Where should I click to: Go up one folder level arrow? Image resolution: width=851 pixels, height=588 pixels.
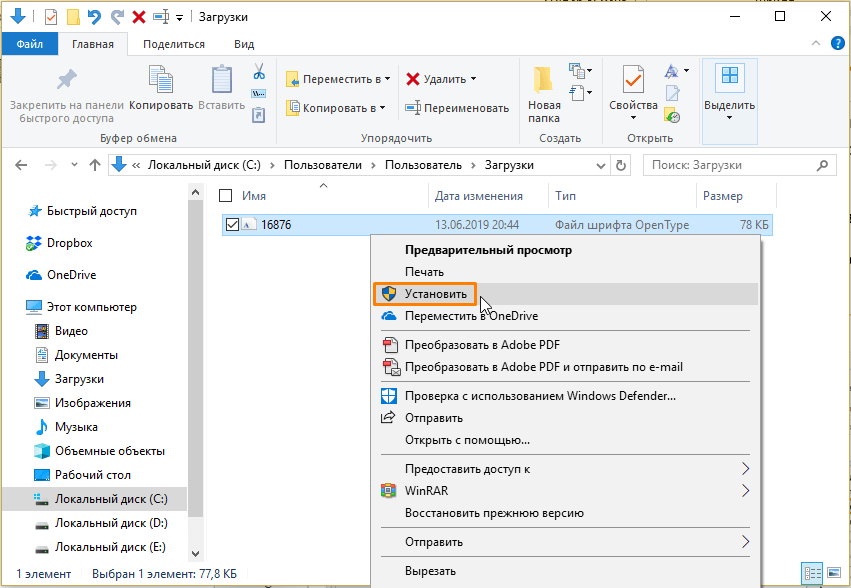tap(95, 165)
